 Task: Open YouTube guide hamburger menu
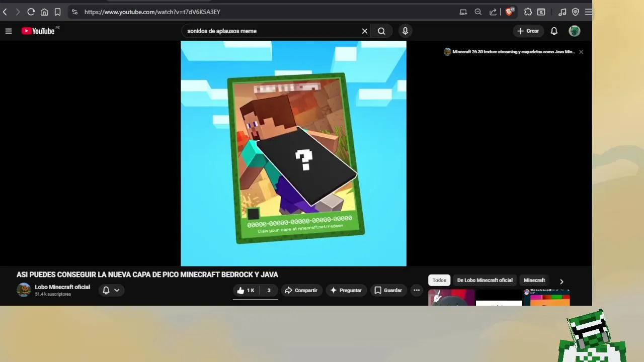pos(9,31)
